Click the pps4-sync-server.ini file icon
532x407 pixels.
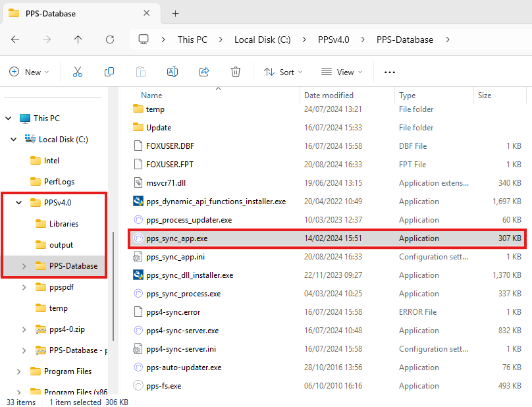pos(138,349)
